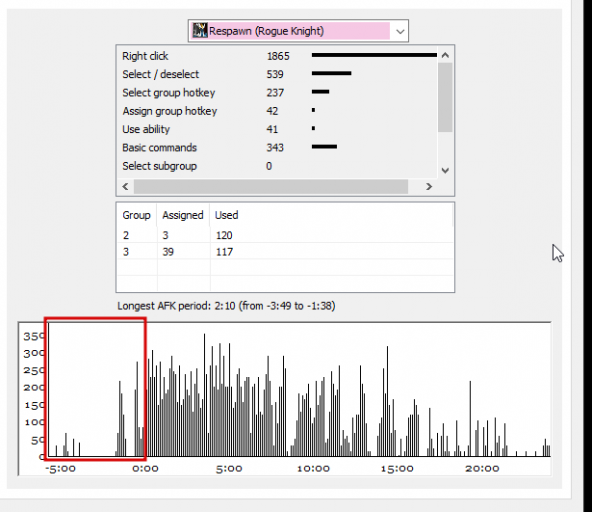Image resolution: width=592 pixels, height=512 pixels.
Task: Open the Respawn (Rogue Knight) player dropdown
Action: coord(298,31)
